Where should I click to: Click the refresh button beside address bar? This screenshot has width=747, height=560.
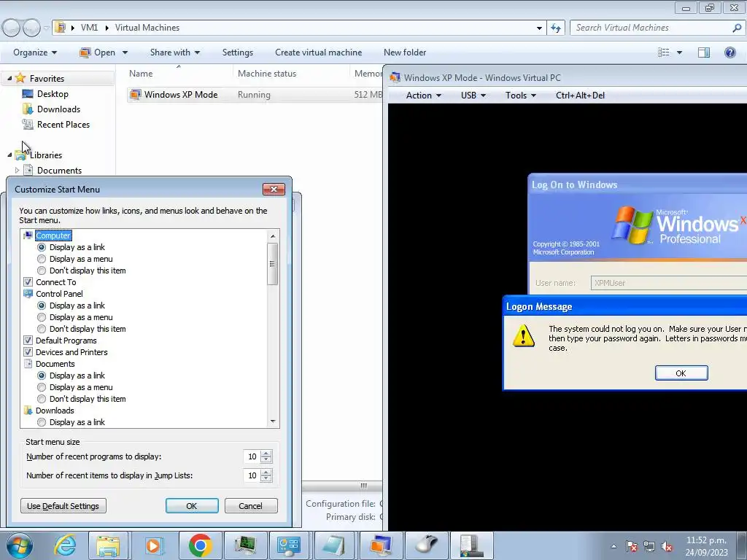pyautogui.click(x=556, y=28)
